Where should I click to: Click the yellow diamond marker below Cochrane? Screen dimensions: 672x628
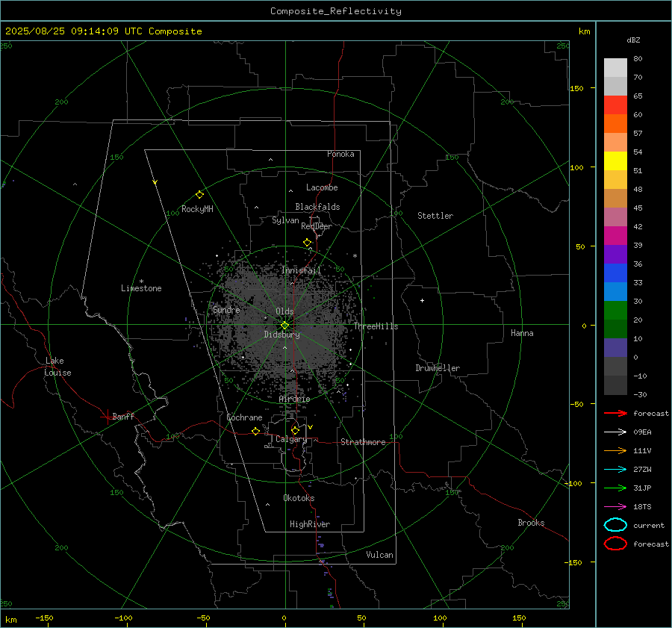click(x=256, y=431)
